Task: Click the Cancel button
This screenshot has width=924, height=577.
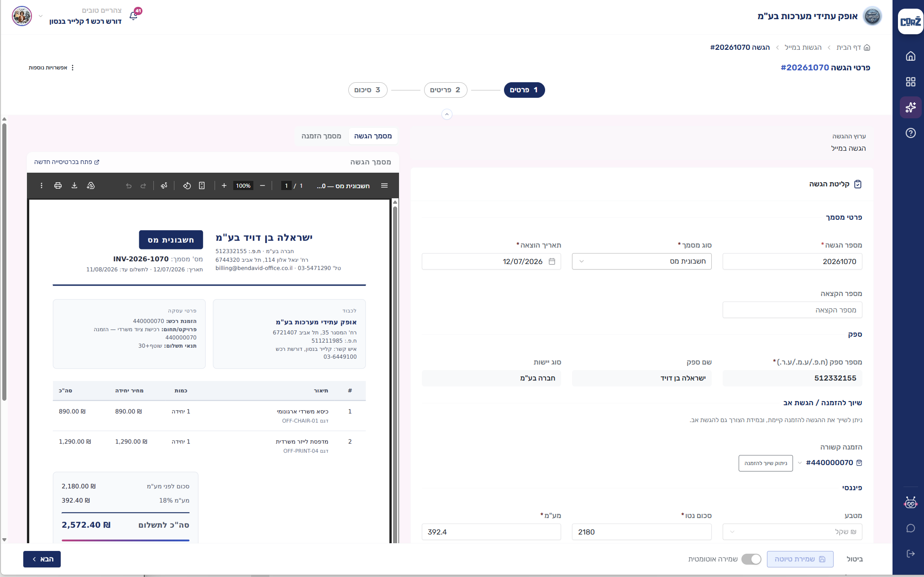Action: [855, 559]
